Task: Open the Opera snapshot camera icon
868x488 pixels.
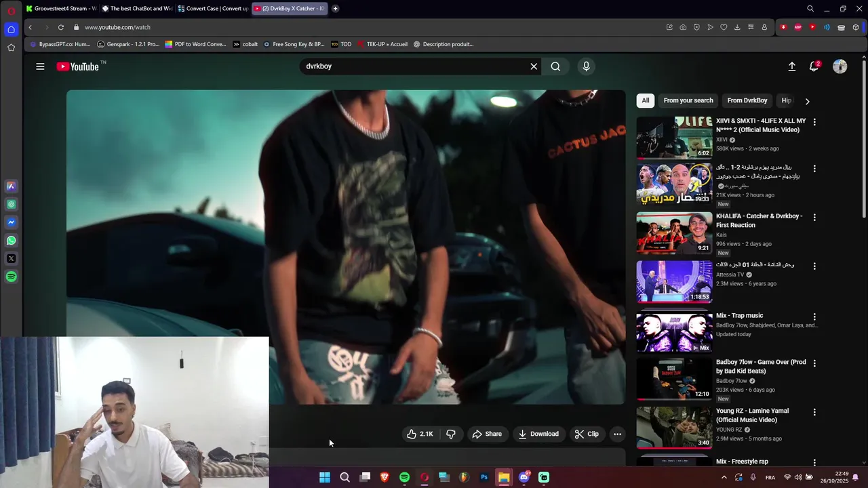Action: pos(683,27)
